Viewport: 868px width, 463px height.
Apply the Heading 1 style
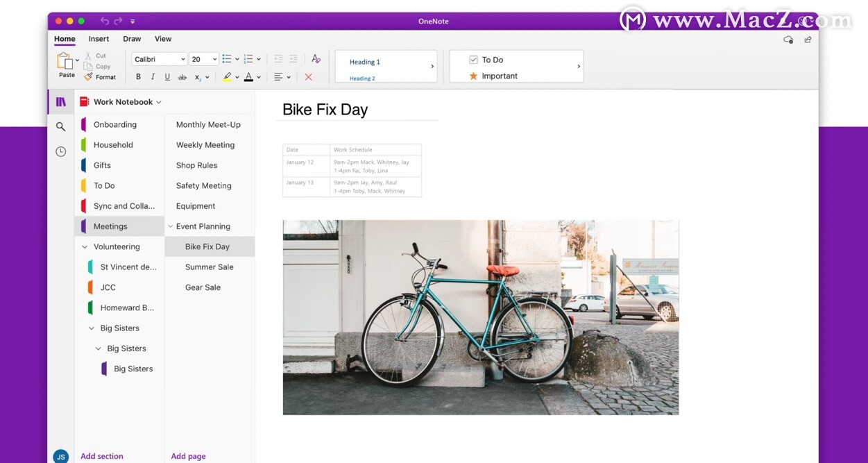(x=365, y=62)
